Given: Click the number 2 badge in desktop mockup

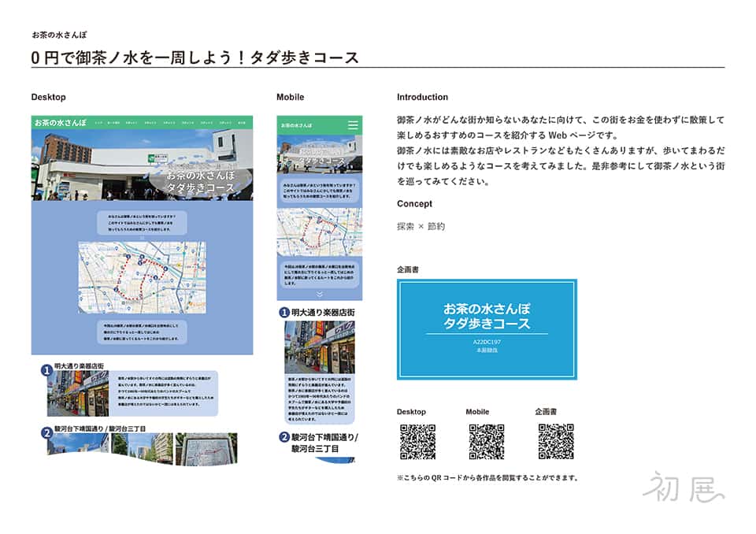Looking at the screenshot, I should (x=46, y=432).
